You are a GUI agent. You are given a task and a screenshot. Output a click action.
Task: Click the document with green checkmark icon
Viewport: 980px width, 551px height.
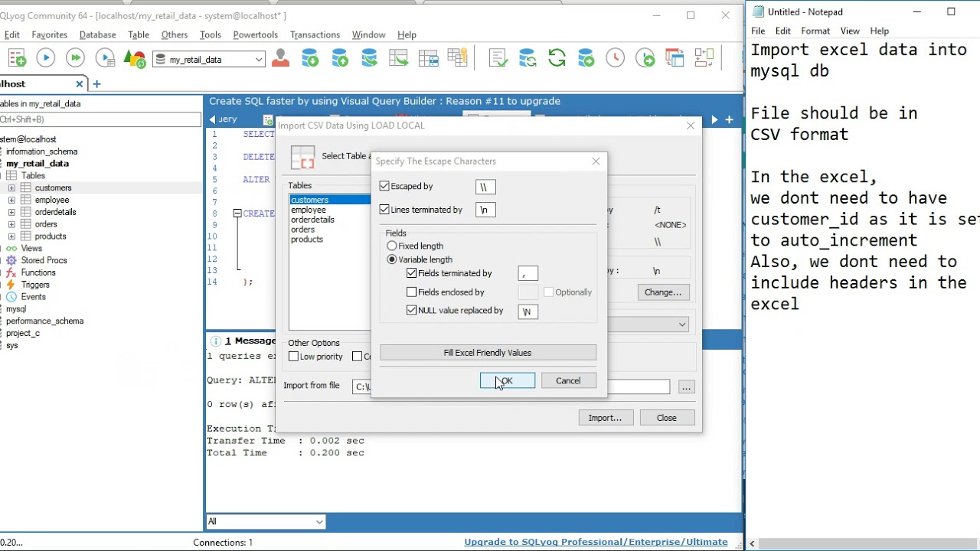[x=498, y=58]
